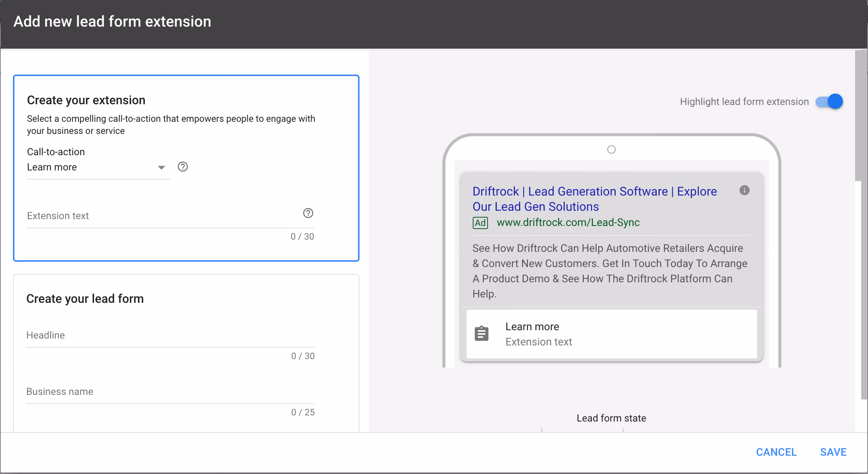
Task: Click the SAVE button
Action: [833, 452]
